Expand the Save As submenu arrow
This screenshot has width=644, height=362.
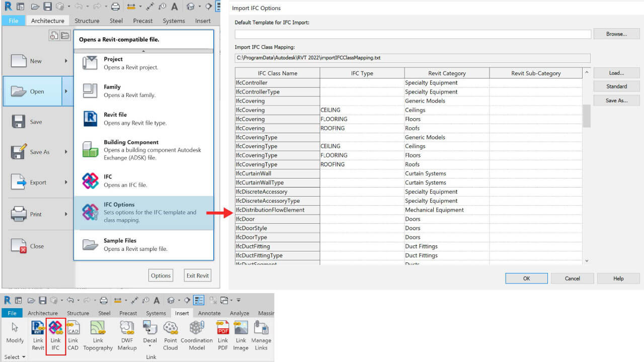66,152
